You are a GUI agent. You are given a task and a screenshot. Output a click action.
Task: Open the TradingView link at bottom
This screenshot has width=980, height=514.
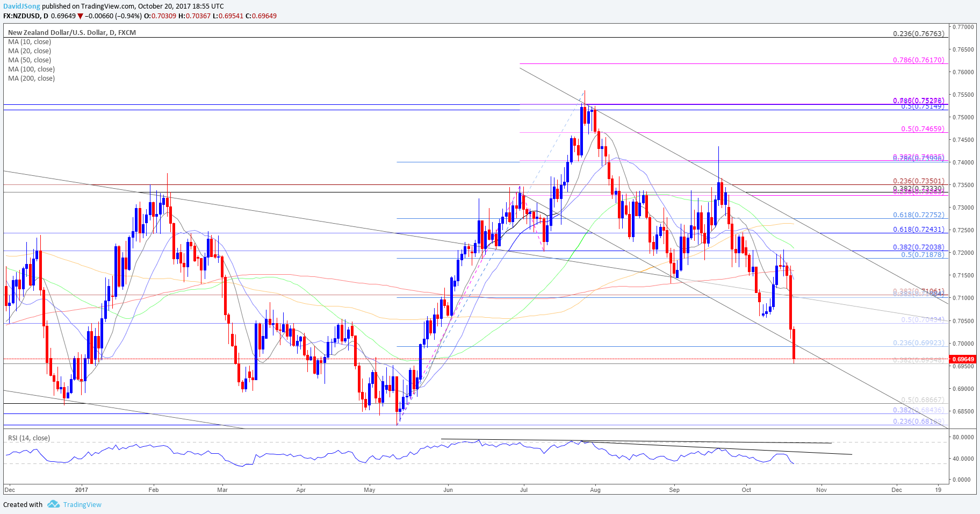82,504
